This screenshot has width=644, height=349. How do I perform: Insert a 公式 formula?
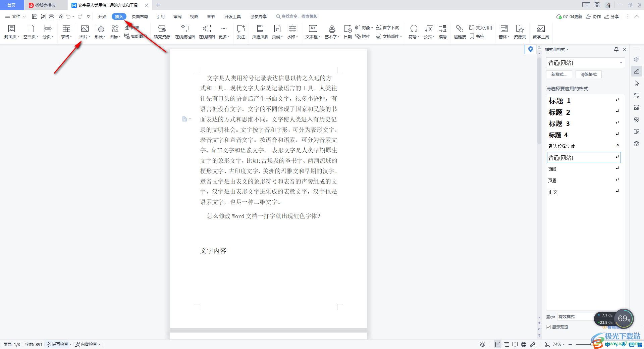tap(429, 32)
